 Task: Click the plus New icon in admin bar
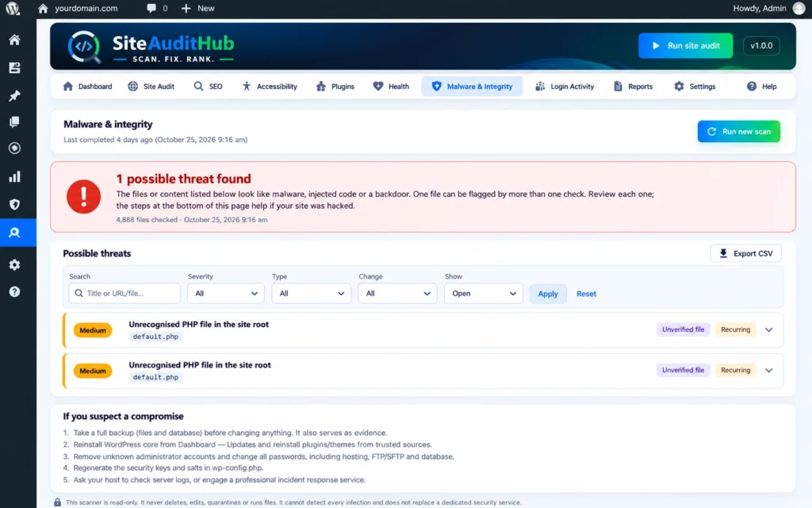coord(186,8)
